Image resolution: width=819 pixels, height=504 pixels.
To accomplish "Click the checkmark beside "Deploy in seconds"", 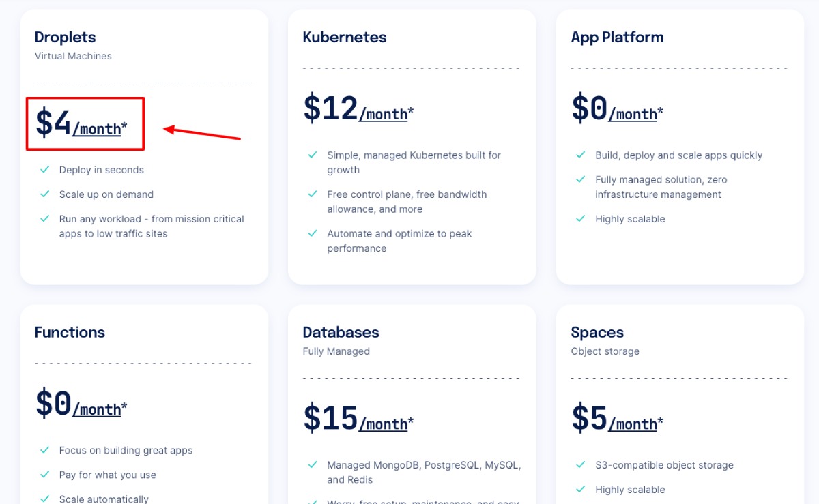I will (44, 169).
